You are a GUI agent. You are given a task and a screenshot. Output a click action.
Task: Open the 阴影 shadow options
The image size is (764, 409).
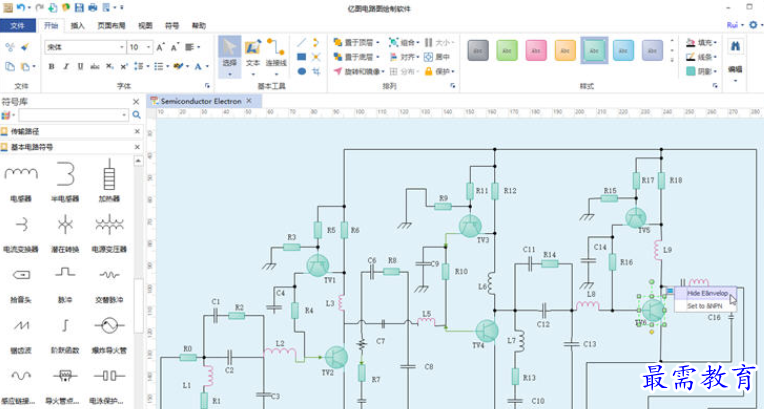click(702, 72)
